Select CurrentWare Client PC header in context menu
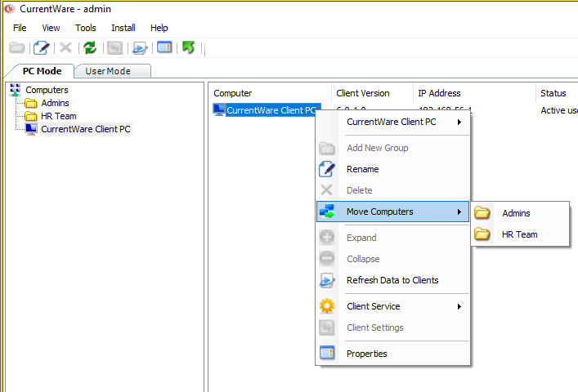Screen dimensions: 578x392 (x=393, y=122)
